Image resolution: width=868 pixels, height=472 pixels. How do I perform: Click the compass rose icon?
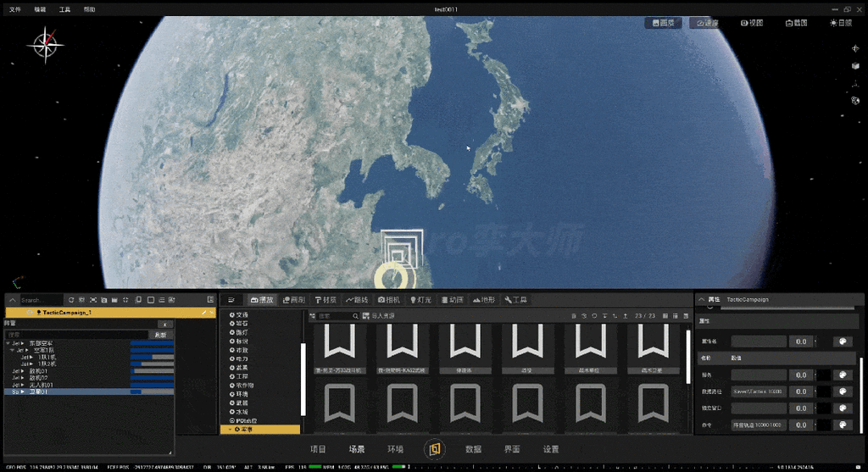(46, 45)
